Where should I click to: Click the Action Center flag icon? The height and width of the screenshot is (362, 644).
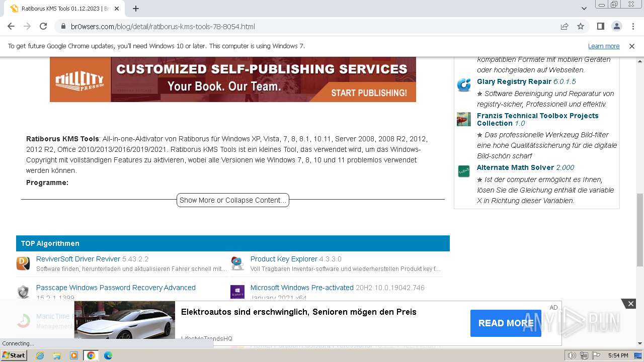coord(596,355)
